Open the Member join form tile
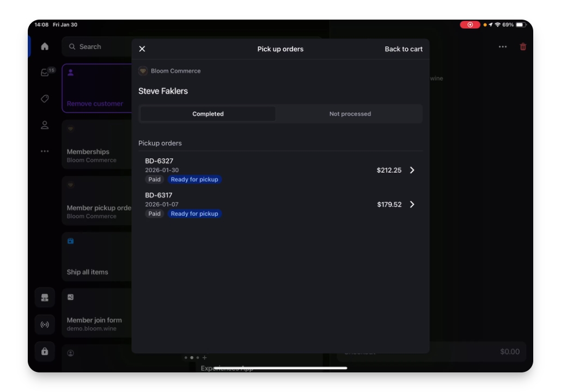Viewport: 561px width, 392px height. point(97,313)
